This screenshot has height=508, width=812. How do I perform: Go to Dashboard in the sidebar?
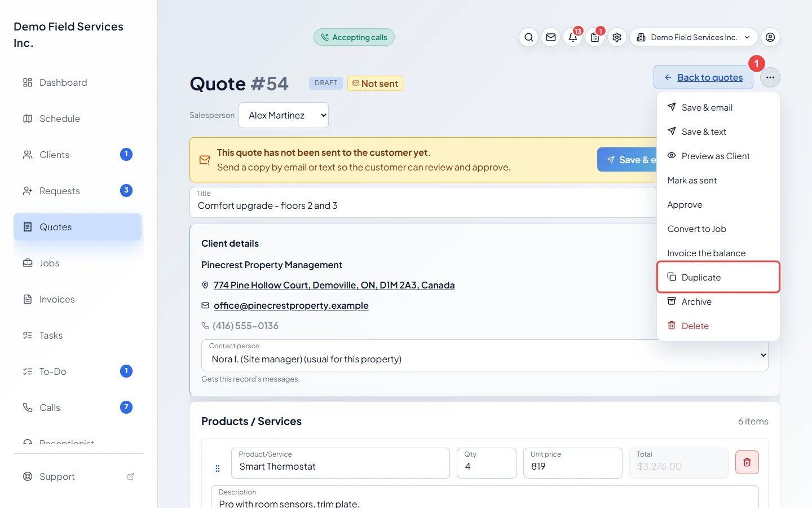point(78,82)
